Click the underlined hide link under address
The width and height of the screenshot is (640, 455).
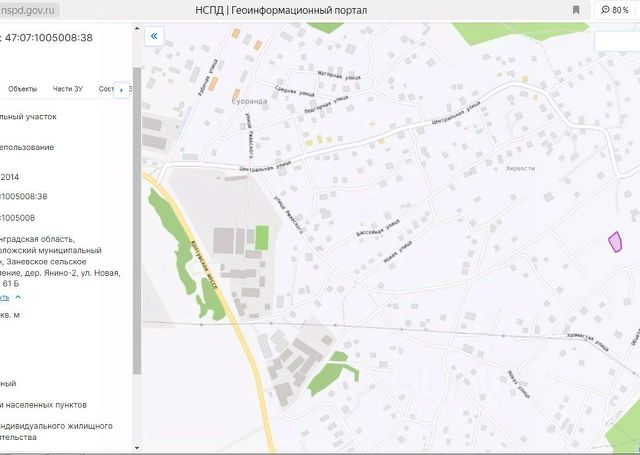tap(4, 297)
